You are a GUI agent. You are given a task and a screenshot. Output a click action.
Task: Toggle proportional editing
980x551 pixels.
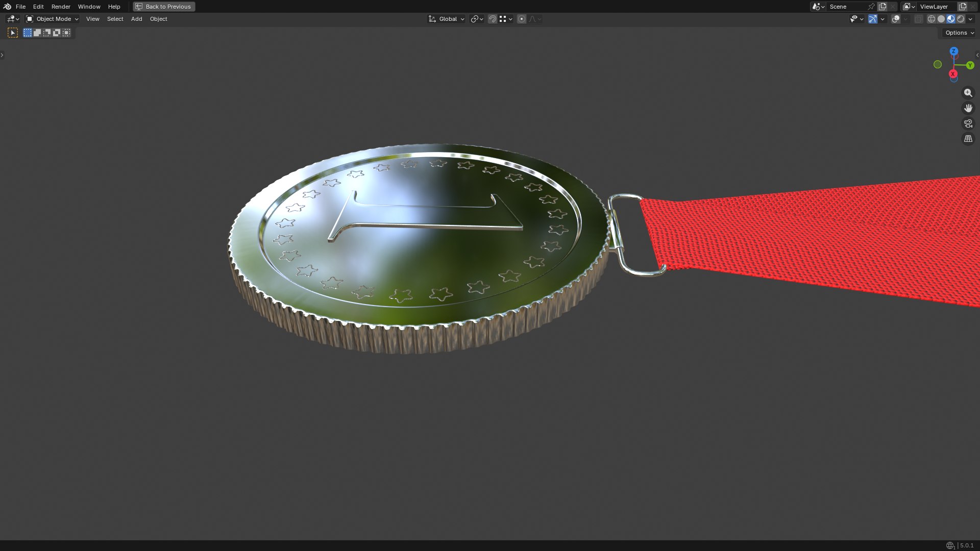coord(522,19)
